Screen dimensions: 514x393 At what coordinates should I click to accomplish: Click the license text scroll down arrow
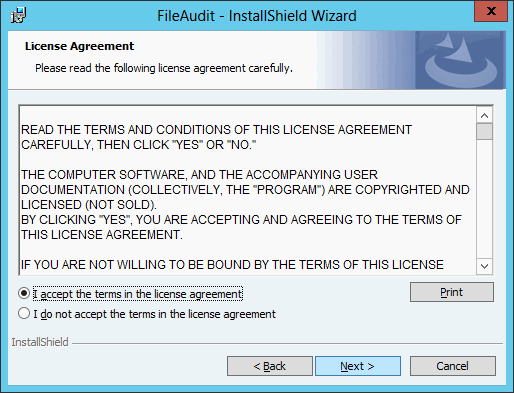[484, 266]
